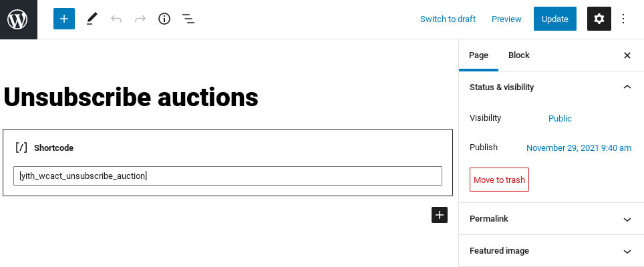This screenshot has width=644, height=267.
Task: Open the List View icon
Action: pyautogui.click(x=188, y=19)
